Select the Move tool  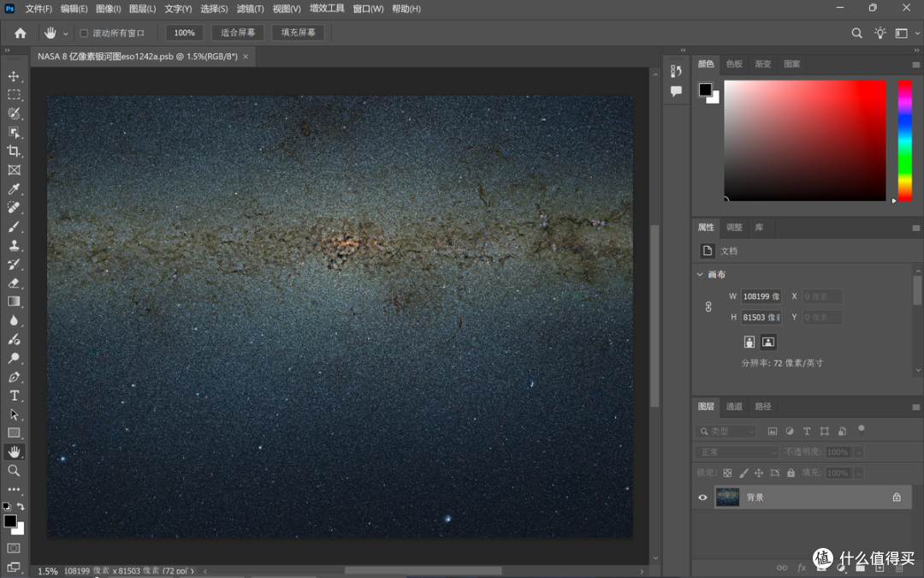14,76
